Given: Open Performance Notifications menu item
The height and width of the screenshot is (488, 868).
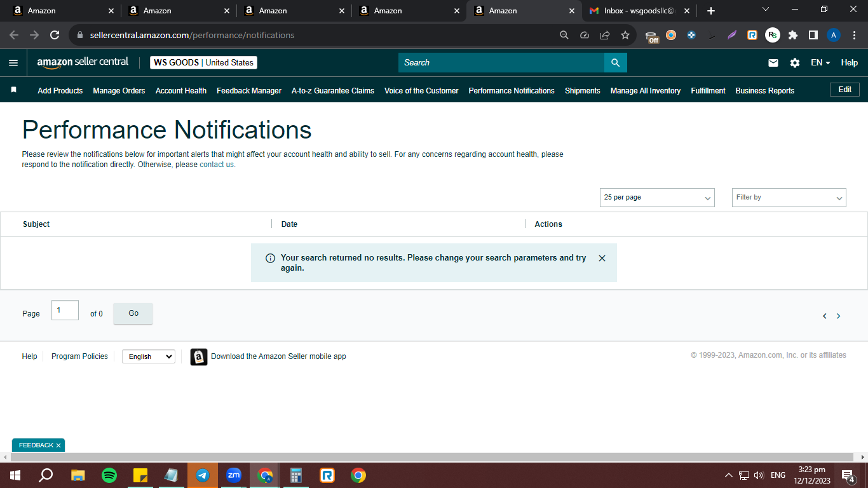Looking at the screenshot, I should (x=512, y=91).
